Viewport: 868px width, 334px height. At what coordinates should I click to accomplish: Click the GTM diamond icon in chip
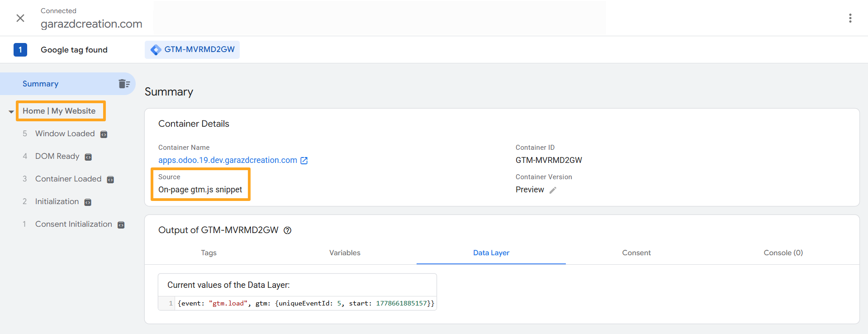pyautogui.click(x=156, y=50)
